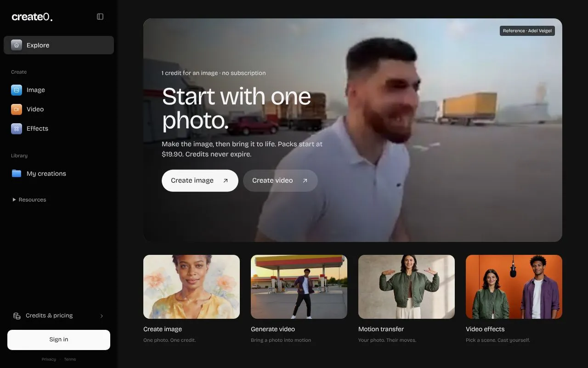Click the arrow icon on Create image button
Viewport: 588px width, 368px height.
(x=226, y=181)
